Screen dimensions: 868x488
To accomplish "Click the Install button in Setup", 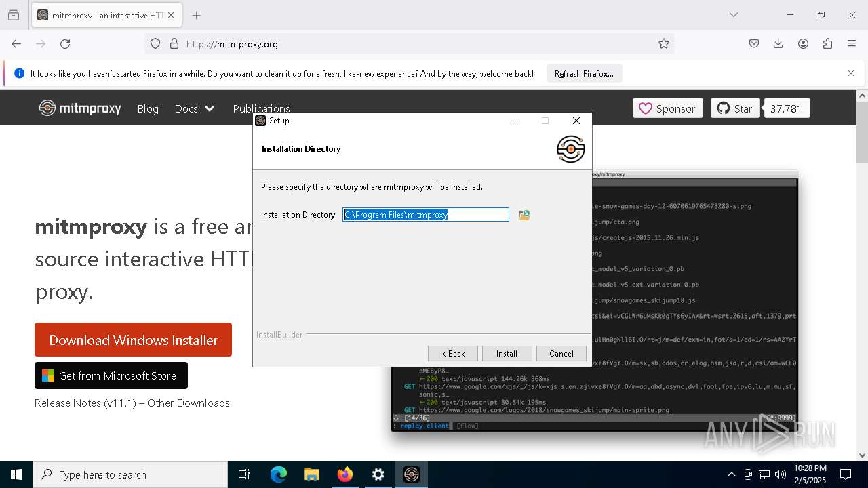I will coord(507,353).
